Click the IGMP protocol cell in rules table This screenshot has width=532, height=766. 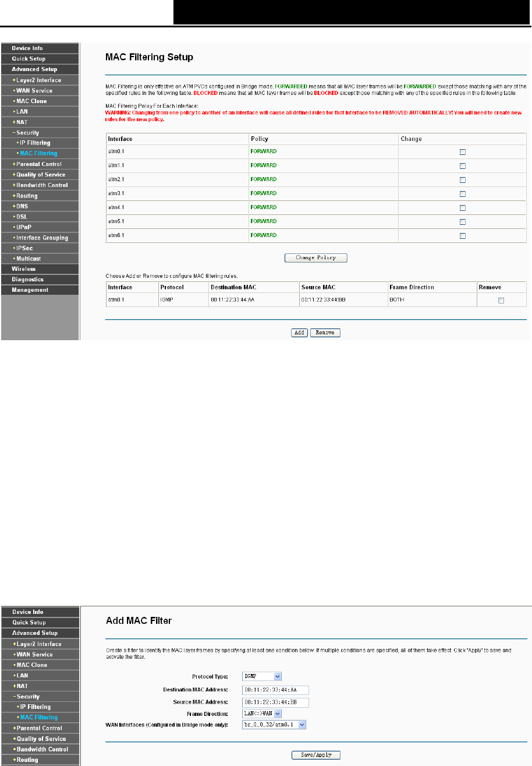[183, 300]
